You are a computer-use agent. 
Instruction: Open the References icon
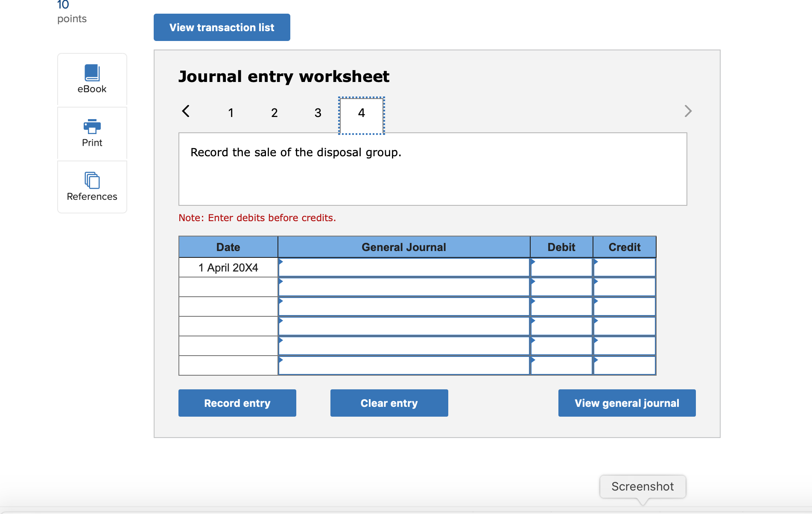[92, 180]
